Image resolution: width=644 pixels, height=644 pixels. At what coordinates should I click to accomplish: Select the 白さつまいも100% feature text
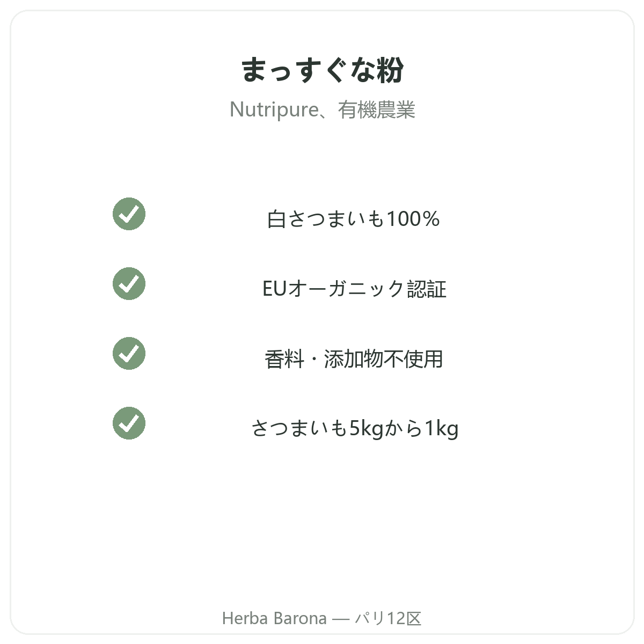(x=354, y=219)
